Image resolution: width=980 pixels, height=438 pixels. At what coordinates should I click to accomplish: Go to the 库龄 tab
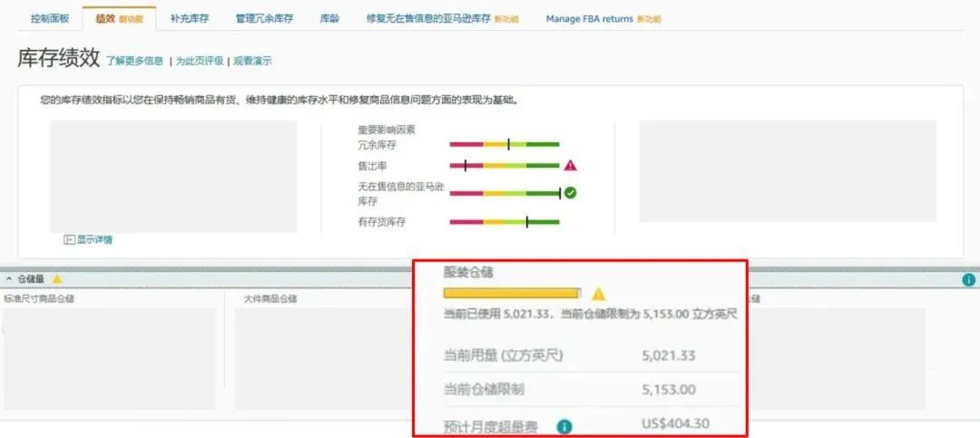329,19
